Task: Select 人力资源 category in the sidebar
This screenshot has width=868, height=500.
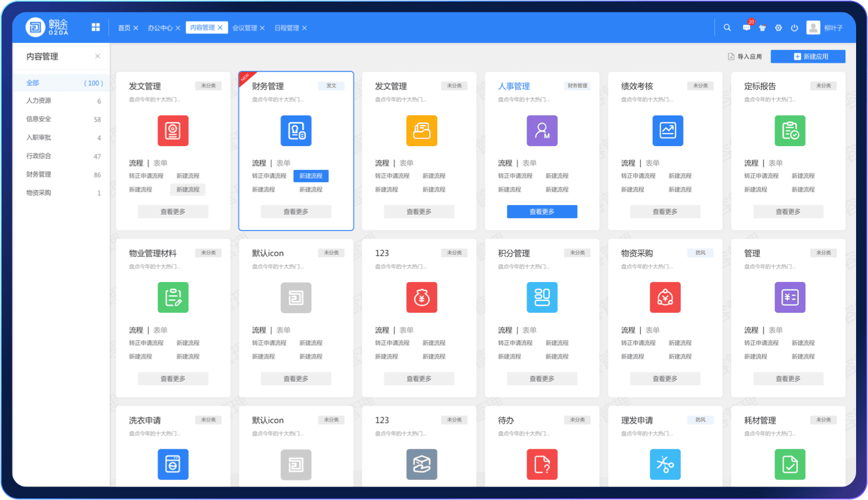Action: click(38, 101)
